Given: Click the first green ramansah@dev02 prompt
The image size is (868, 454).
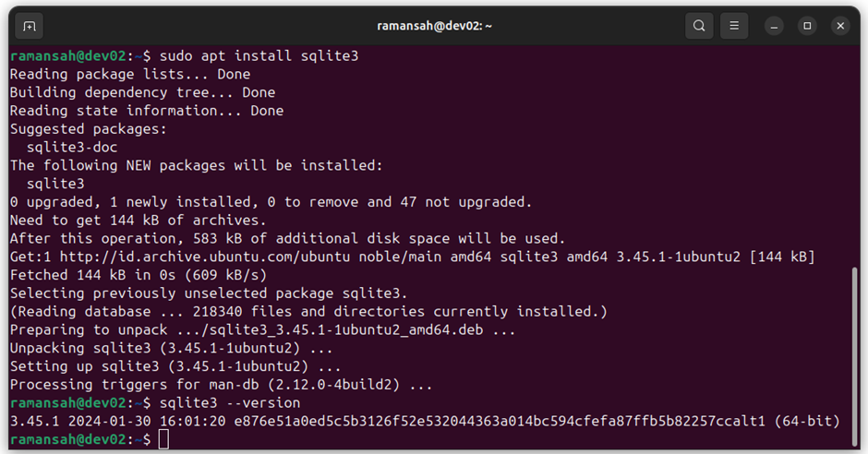Looking at the screenshot, I should pos(68,56).
